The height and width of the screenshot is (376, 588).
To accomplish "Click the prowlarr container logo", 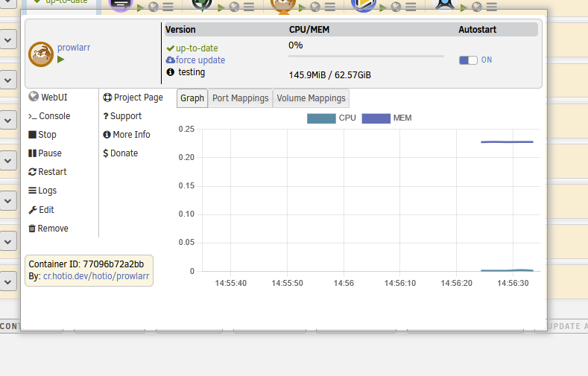I will point(41,54).
